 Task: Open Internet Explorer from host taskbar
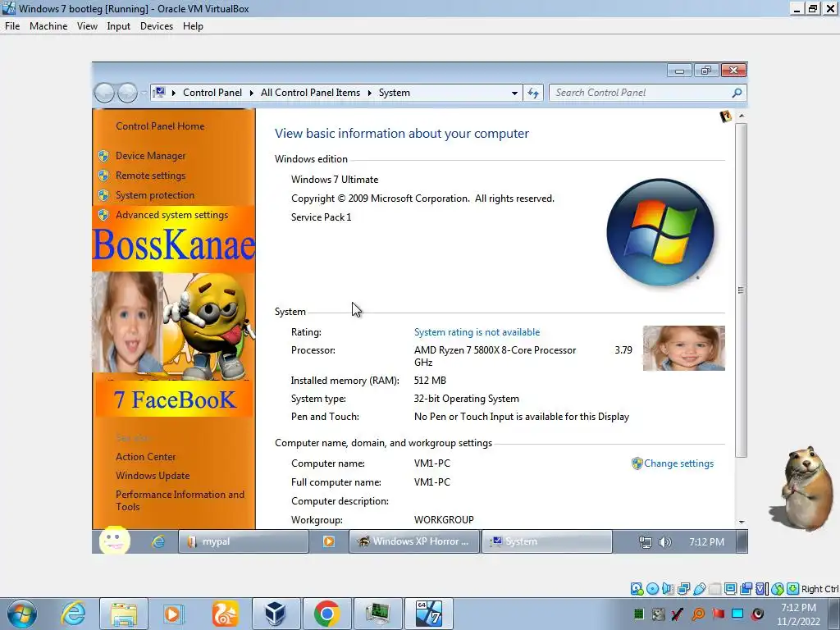pyautogui.click(x=73, y=614)
